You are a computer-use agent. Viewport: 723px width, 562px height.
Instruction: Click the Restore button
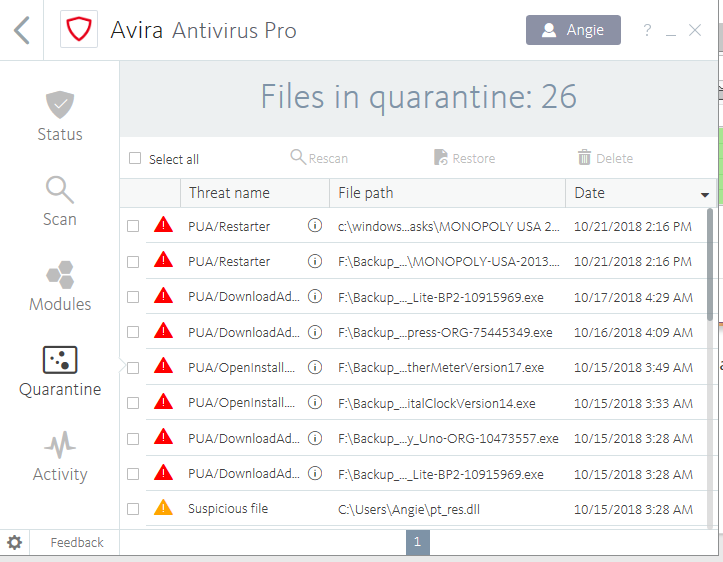(464, 158)
